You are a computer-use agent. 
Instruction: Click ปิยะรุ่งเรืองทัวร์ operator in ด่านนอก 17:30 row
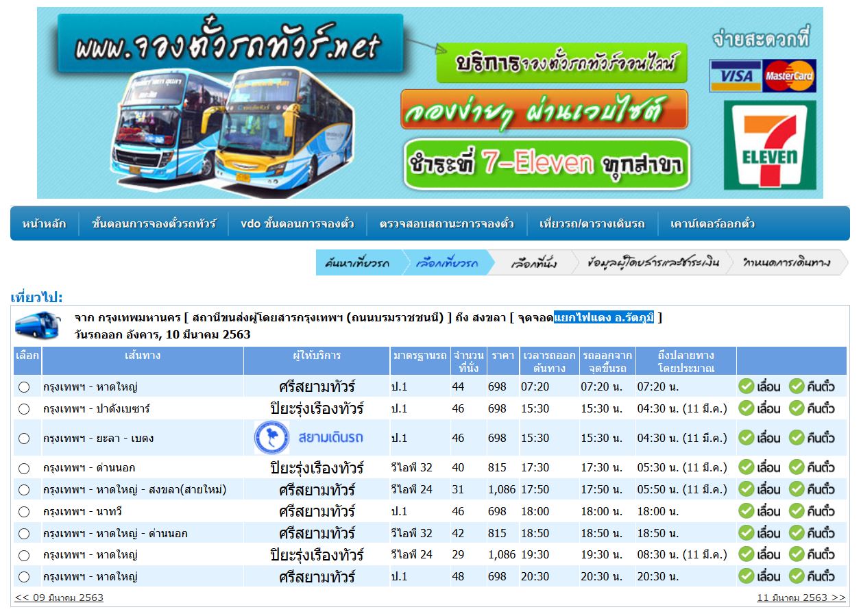[x=317, y=468]
